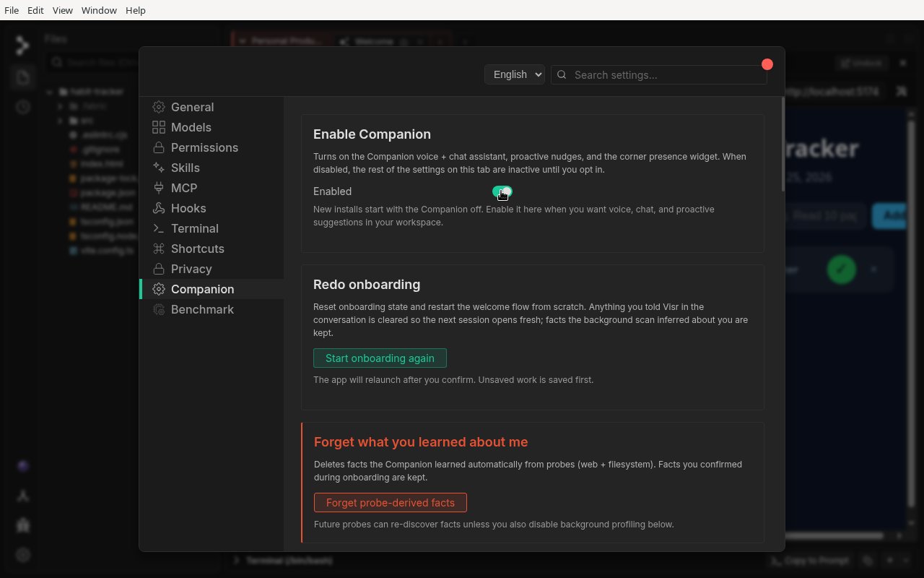Click the Companion gear icon
The image size is (924, 578).
[x=159, y=289]
